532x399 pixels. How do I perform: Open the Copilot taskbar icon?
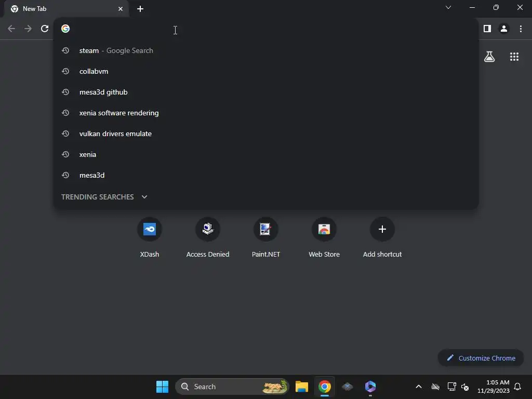click(x=370, y=387)
